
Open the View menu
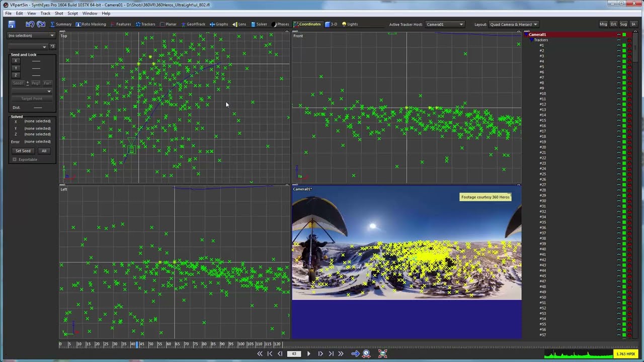pos(32,13)
